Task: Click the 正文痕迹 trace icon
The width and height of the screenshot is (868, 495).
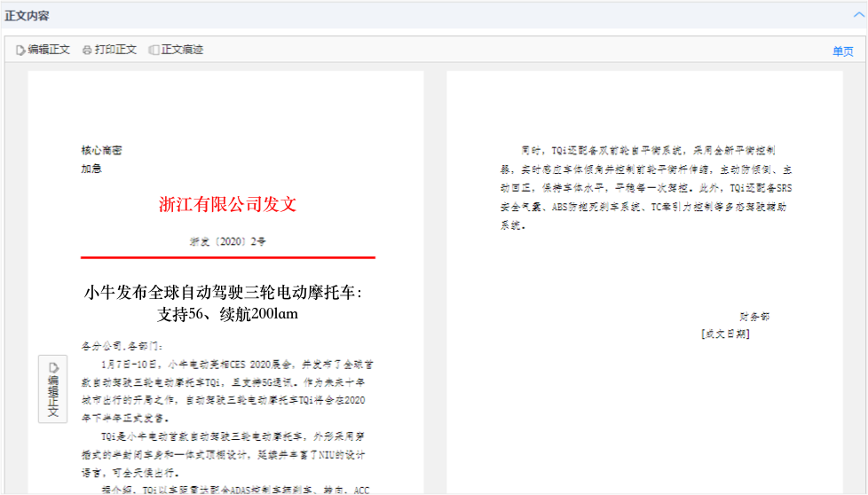Action: click(x=154, y=51)
